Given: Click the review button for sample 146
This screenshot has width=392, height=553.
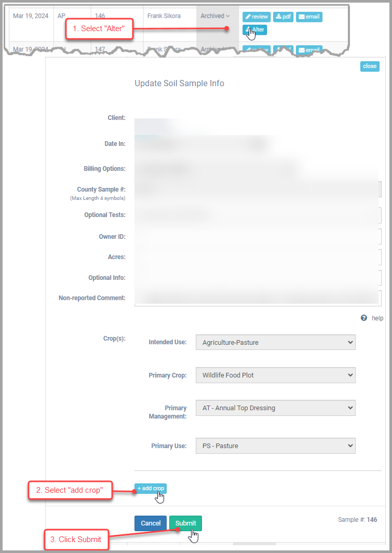Looking at the screenshot, I should 256,17.
